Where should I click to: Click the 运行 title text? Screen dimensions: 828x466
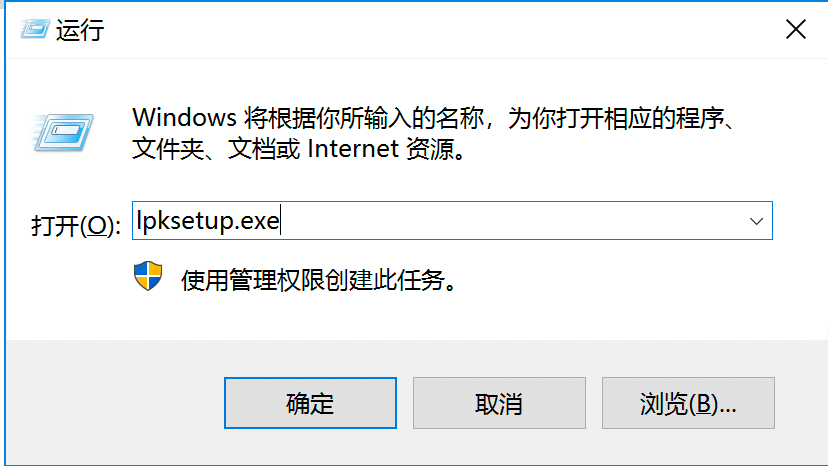pyautogui.click(x=80, y=30)
